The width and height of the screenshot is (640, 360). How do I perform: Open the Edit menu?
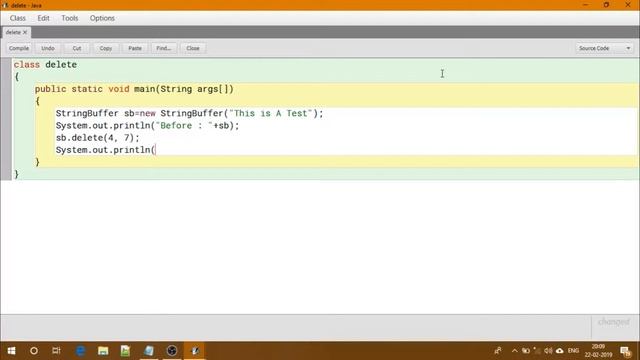(x=43, y=18)
